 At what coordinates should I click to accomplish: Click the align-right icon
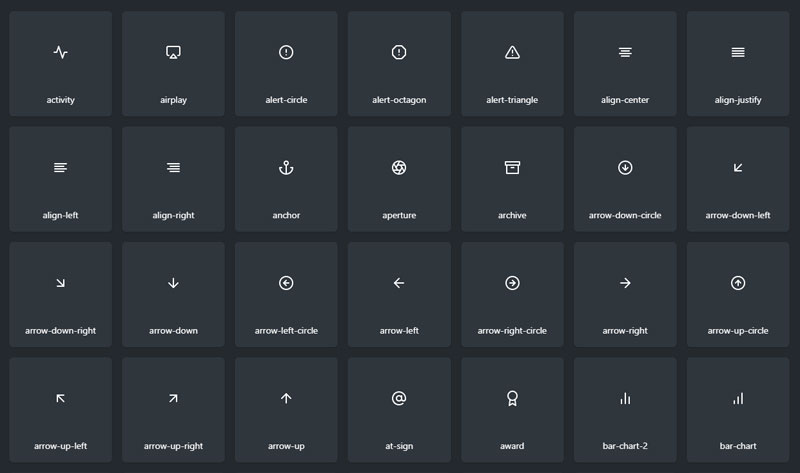point(173,167)
